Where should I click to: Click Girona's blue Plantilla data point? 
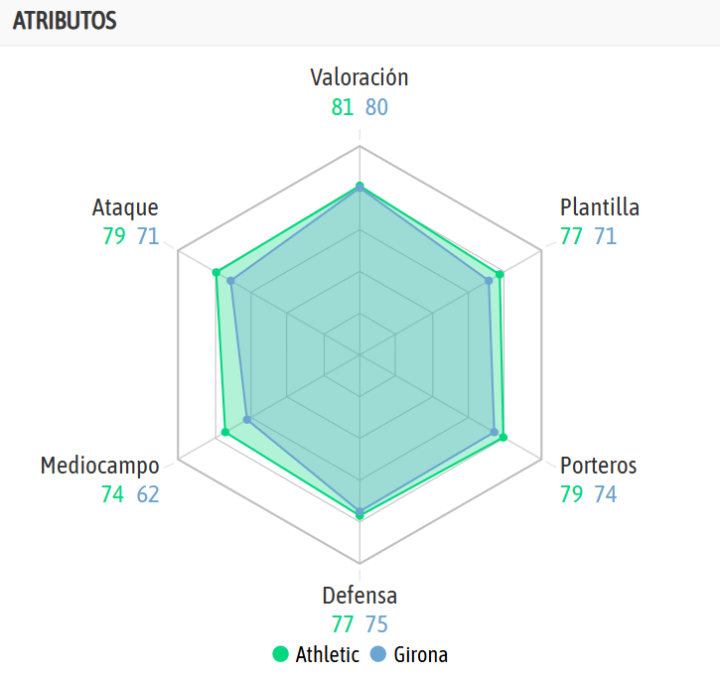(x=489, y=281)
